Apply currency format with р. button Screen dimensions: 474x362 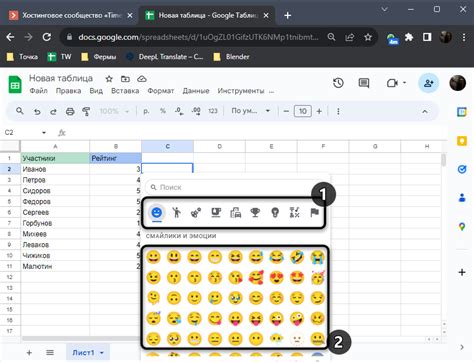(146, 111)
